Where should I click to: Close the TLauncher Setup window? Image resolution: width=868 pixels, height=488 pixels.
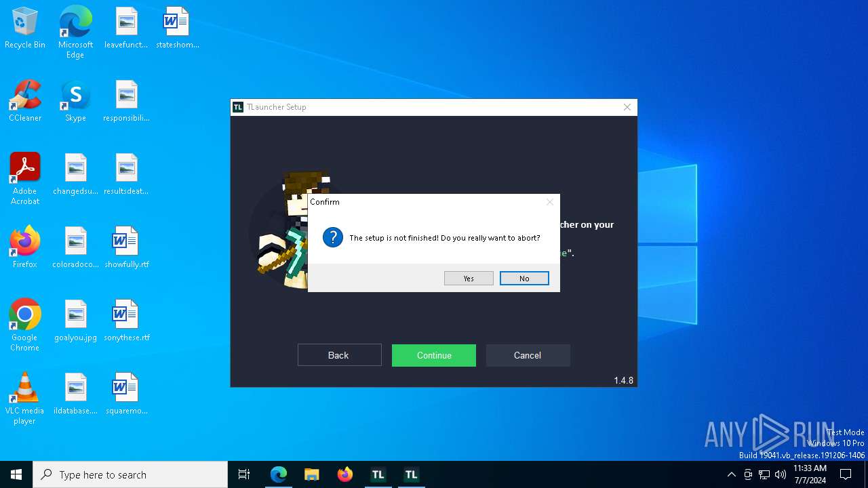[627, 107]
